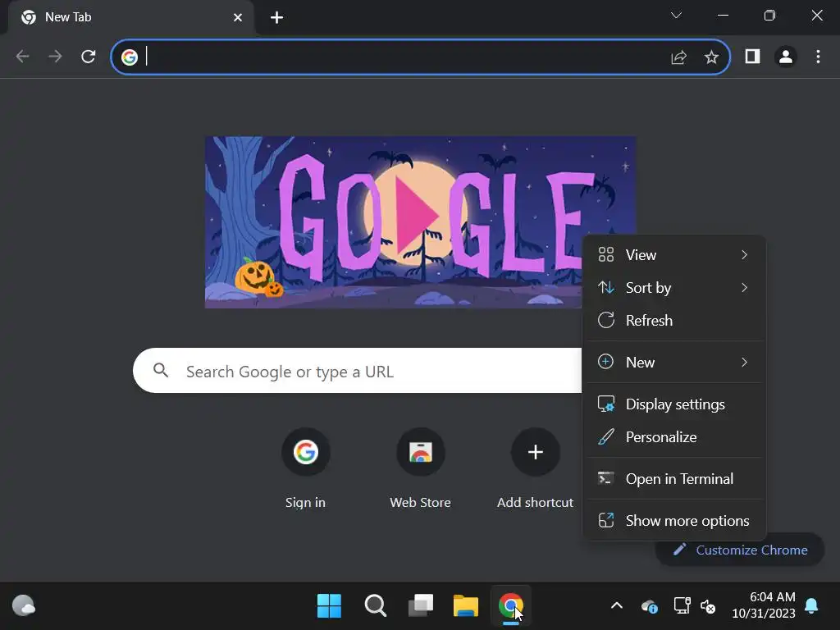Choose Open in Terminal
The height and width of the screenshot is (630, 840).
[x=674, y=478]
